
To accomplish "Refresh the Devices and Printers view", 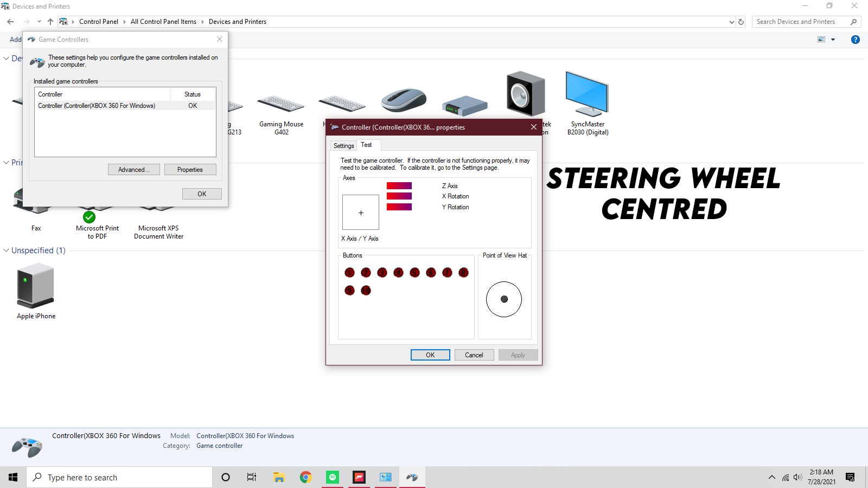I will pyautogui.click(x=741, y=22).
